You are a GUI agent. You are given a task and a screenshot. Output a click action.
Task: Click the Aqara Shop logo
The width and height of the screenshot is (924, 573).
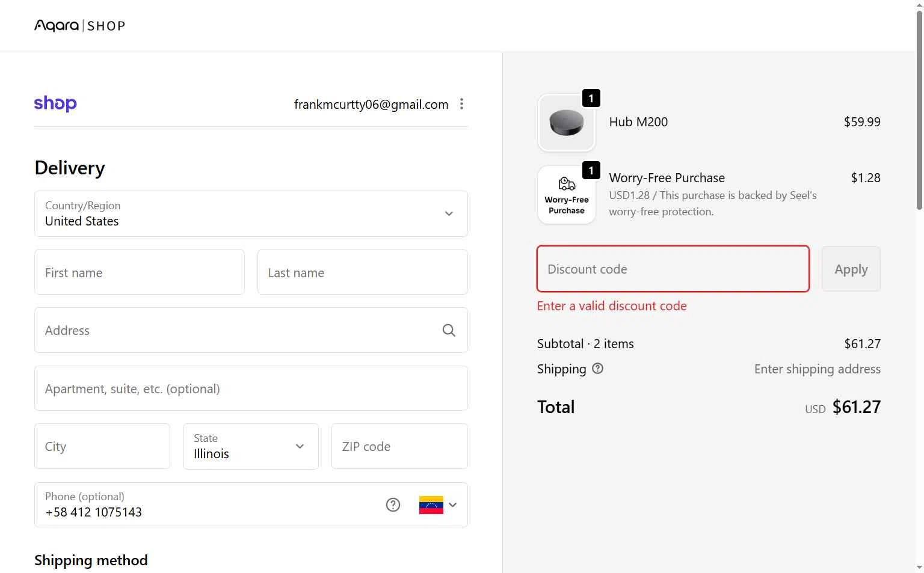80,26
